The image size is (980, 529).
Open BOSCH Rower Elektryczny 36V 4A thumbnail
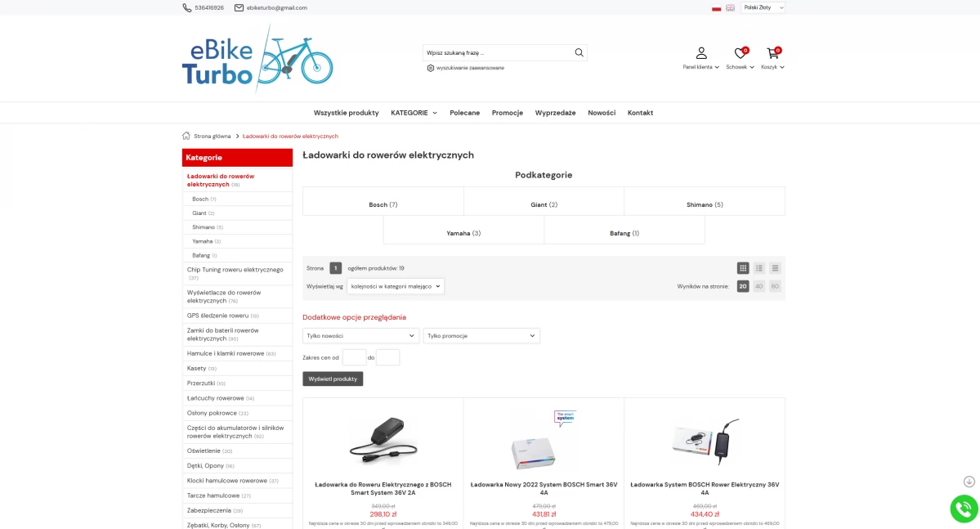pos(705,442)
